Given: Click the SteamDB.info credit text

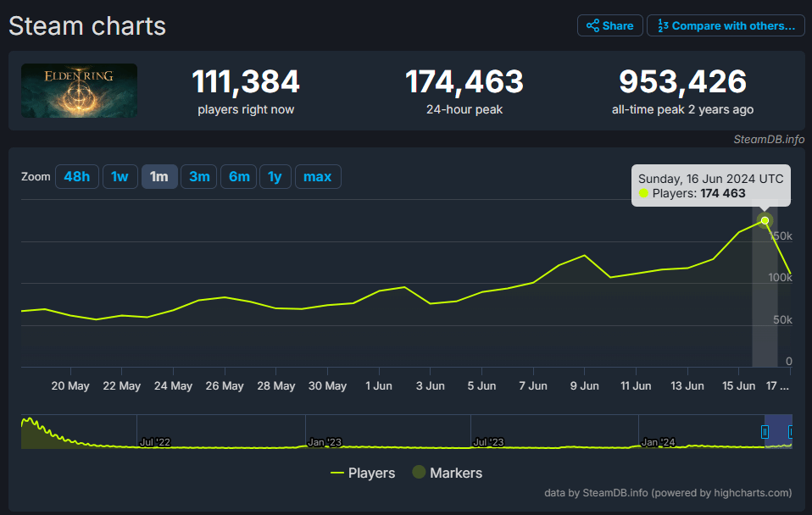Looking at the screenshot, I should pos(769,140).
